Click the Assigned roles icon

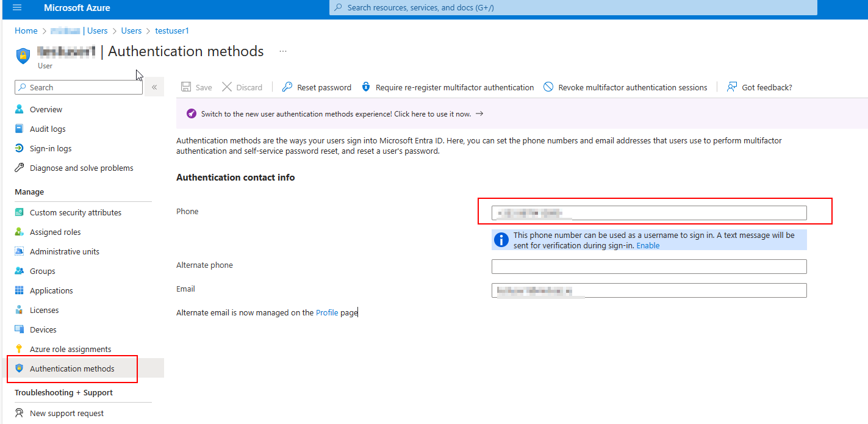19,232
